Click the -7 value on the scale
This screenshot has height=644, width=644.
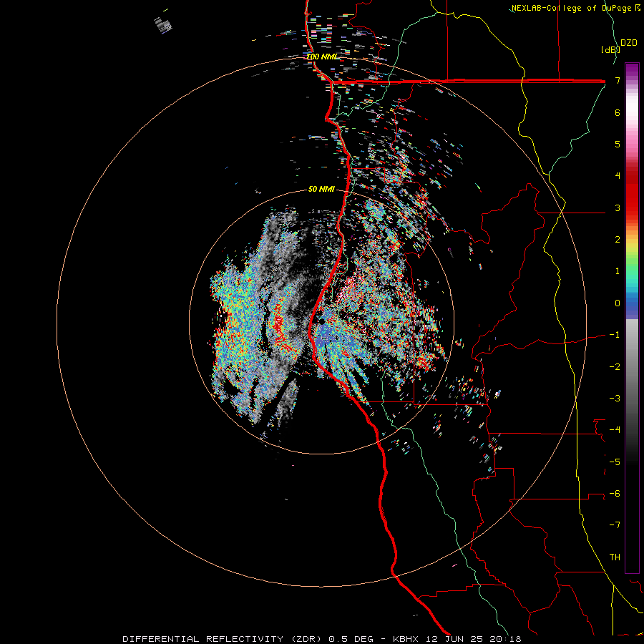[x=615, y=525]
